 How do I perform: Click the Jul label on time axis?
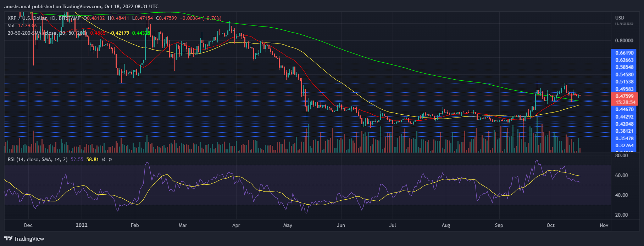[393, 225]
